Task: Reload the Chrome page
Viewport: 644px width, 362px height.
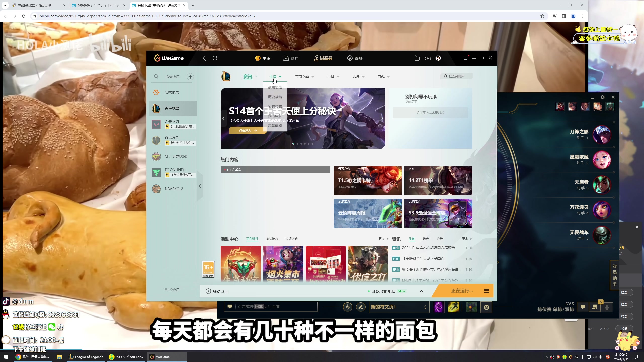Action: point(24,16)
